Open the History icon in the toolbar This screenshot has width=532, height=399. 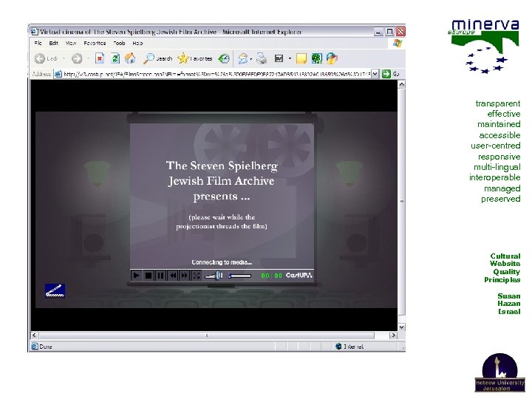click(x=224, y=58)
